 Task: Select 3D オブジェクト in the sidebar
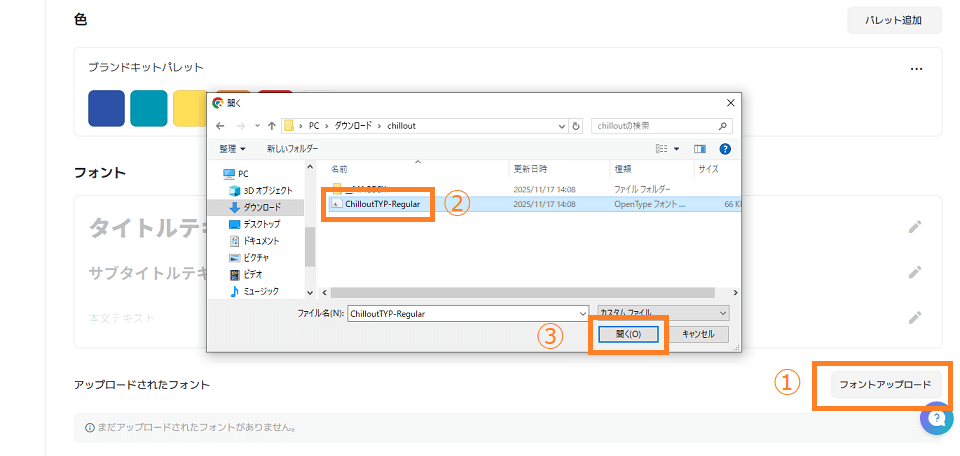(261, 190)
